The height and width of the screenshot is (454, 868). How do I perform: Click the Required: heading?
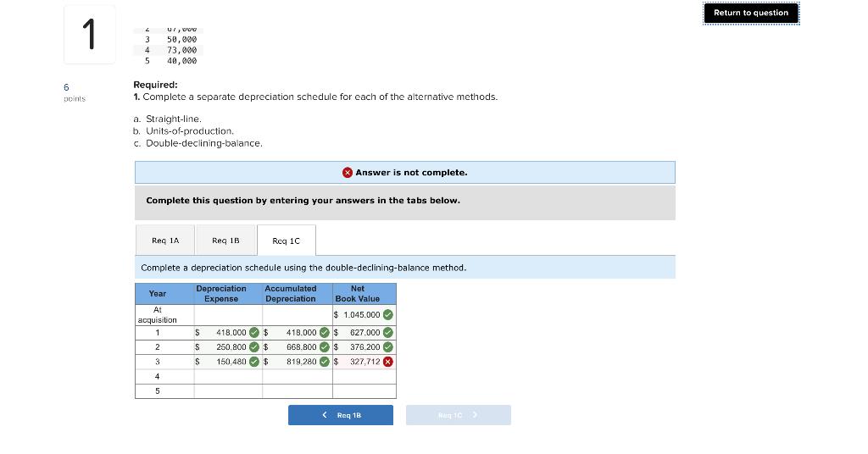click(x=156, y=85)
